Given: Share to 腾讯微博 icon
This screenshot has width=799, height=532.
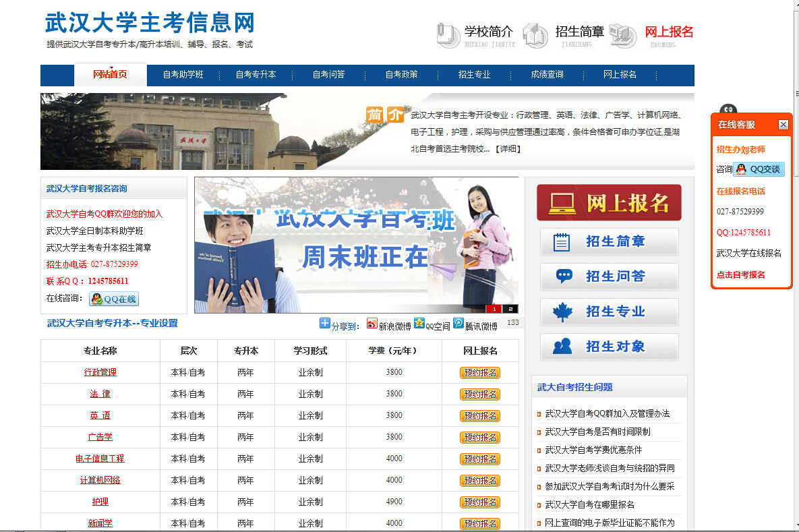Looking at the screenshot, I should (458, 323).
